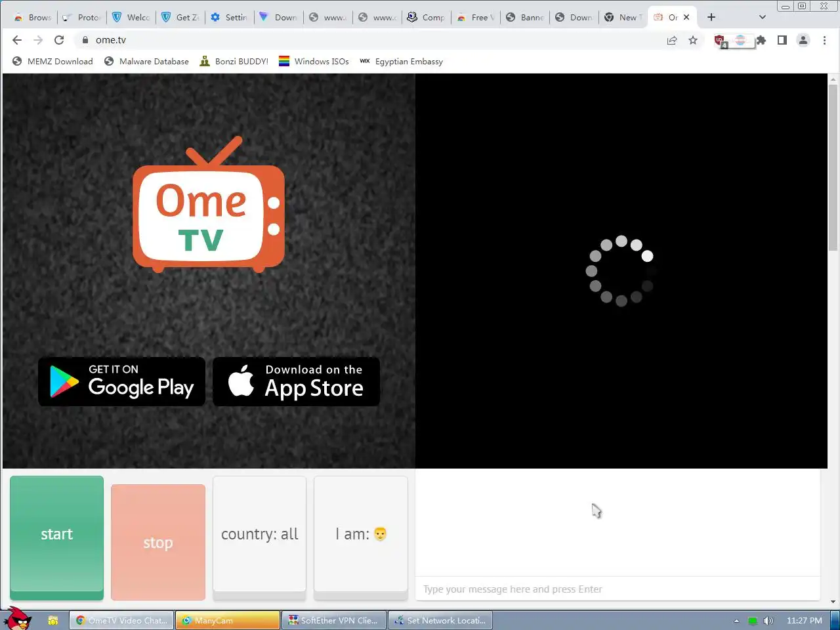The height and width of the screenshot is (630, 840).
Task: Focus the chat message input field
Action: tap(618, 589)
